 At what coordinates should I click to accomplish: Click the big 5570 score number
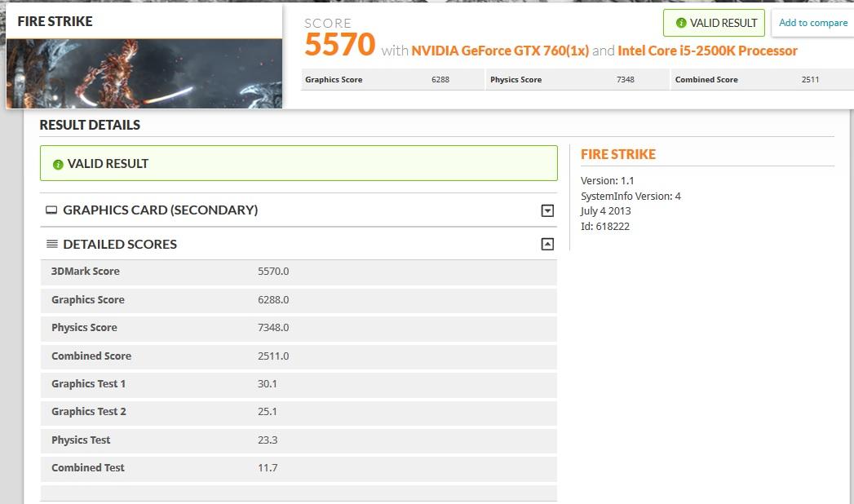340,44
